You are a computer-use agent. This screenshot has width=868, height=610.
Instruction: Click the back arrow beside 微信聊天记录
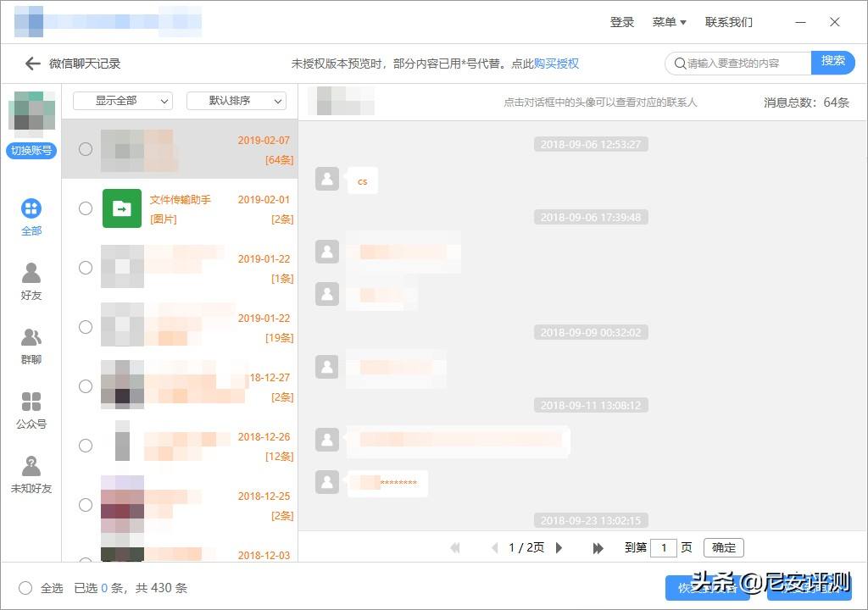pos(33,64)
